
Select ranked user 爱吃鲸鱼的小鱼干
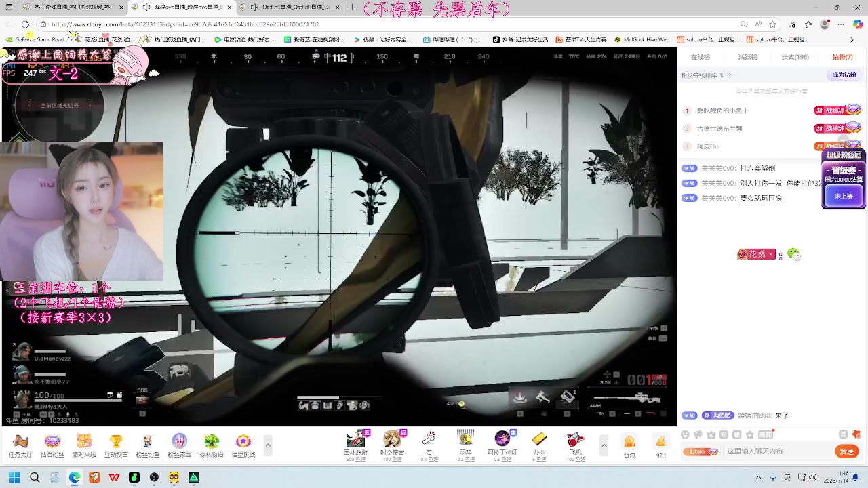tap(723, 110)
